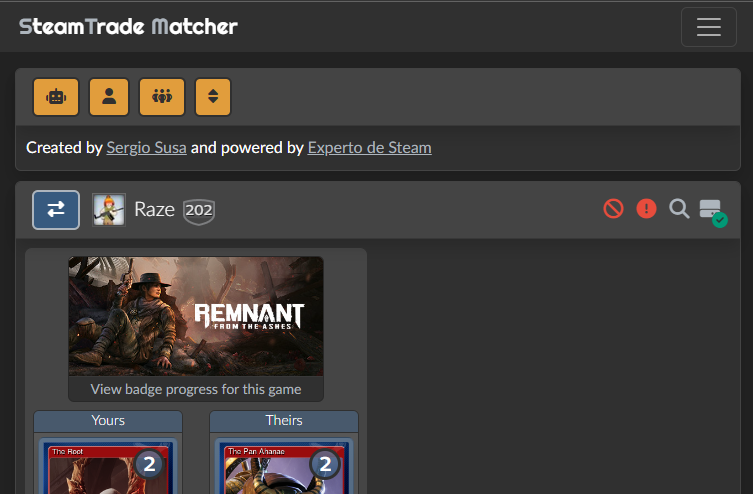Open Sergio Susa creator link
Image resolution: width=753 pixels, height=494 pixels.
click(146, 147)
